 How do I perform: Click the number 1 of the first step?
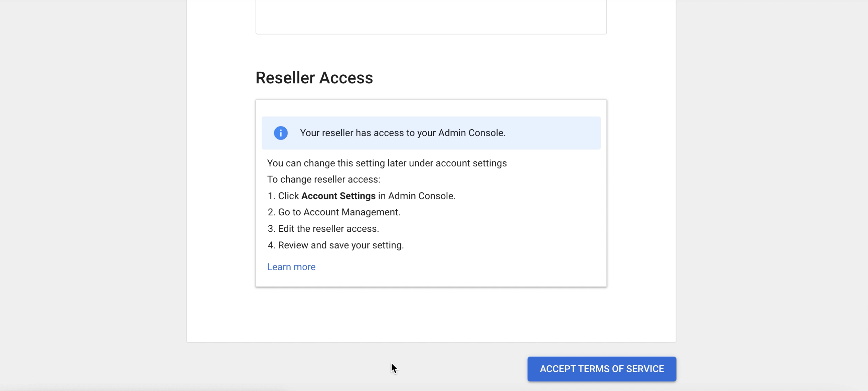click(271, 196)
